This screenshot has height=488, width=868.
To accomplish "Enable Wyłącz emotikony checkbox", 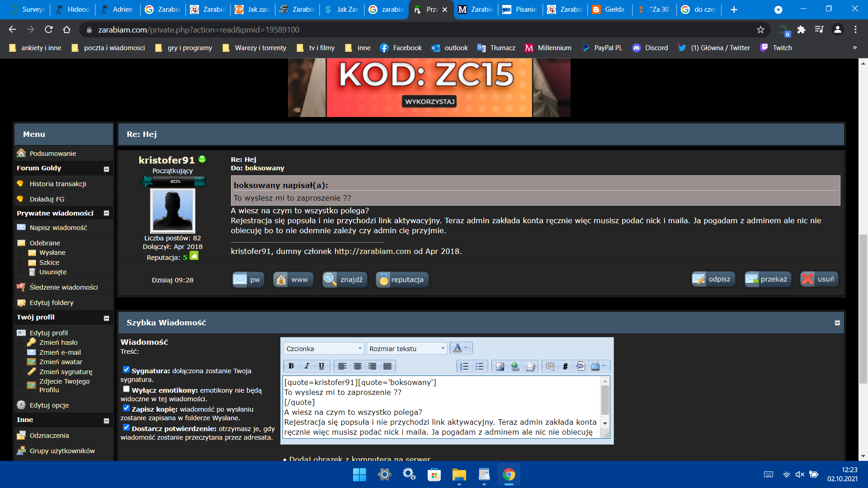I will 126,389.
